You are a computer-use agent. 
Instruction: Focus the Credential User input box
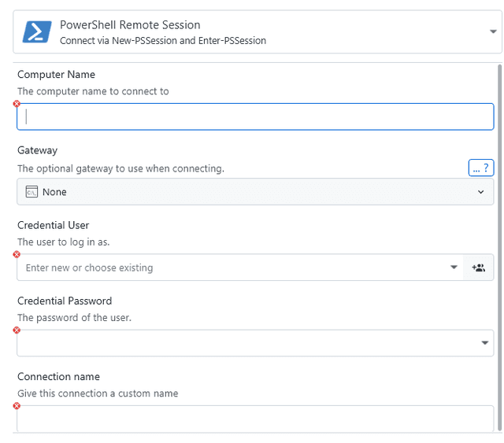point(232,268)
